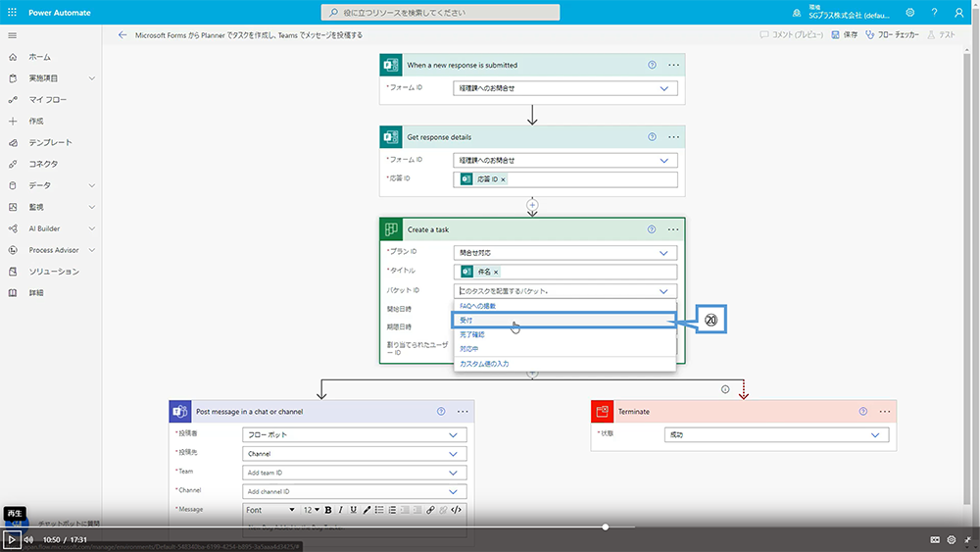Open help question mark in top header

click(934, 13)
